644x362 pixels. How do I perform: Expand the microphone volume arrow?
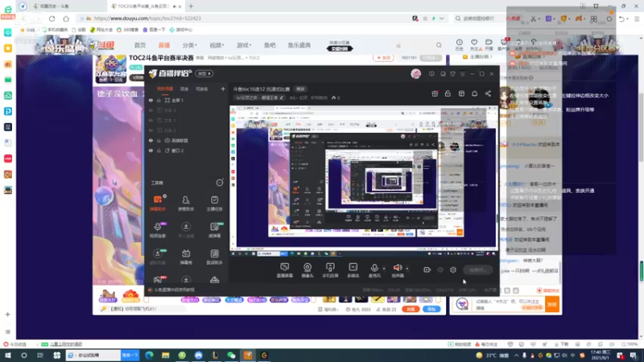click(384, 269)
